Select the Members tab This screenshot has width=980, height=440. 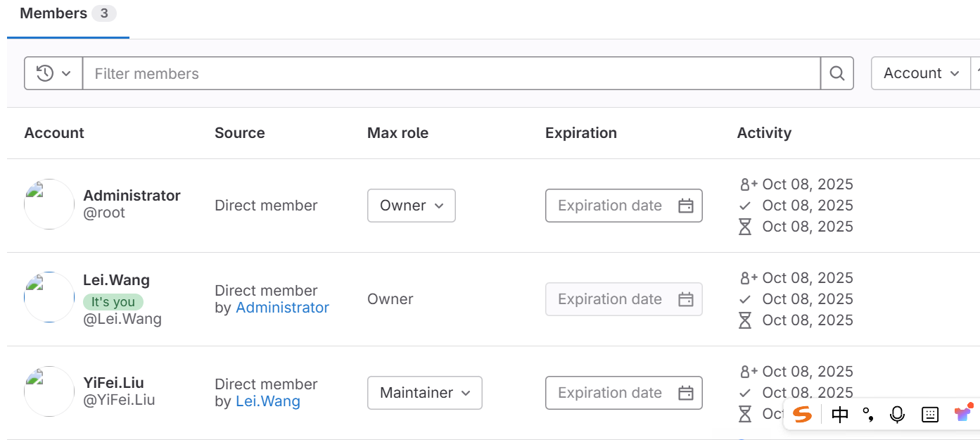pos(68,14)
